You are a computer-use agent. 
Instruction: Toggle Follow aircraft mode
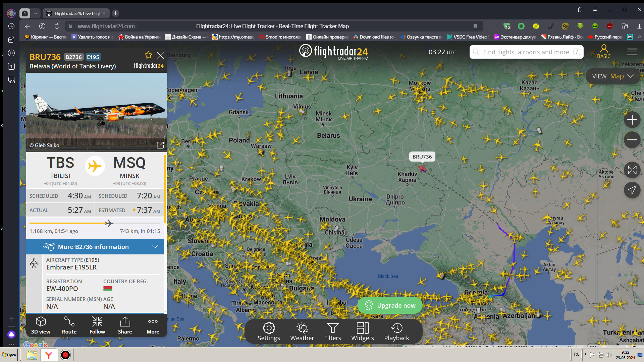97,325
